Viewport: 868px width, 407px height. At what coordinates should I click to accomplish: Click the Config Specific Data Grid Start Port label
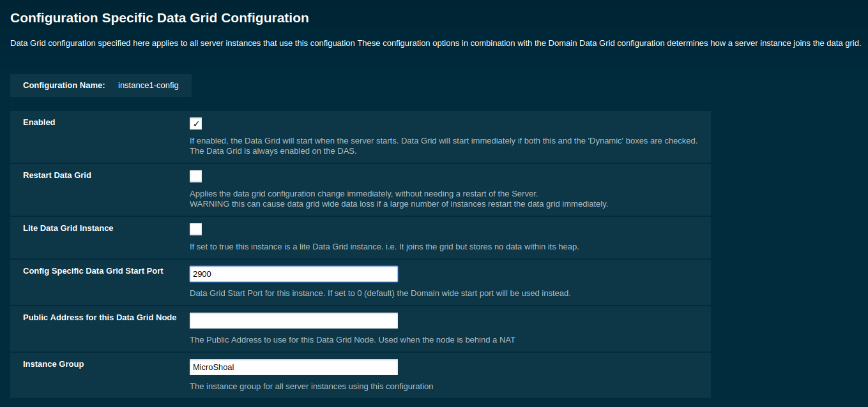pos(93,270)
